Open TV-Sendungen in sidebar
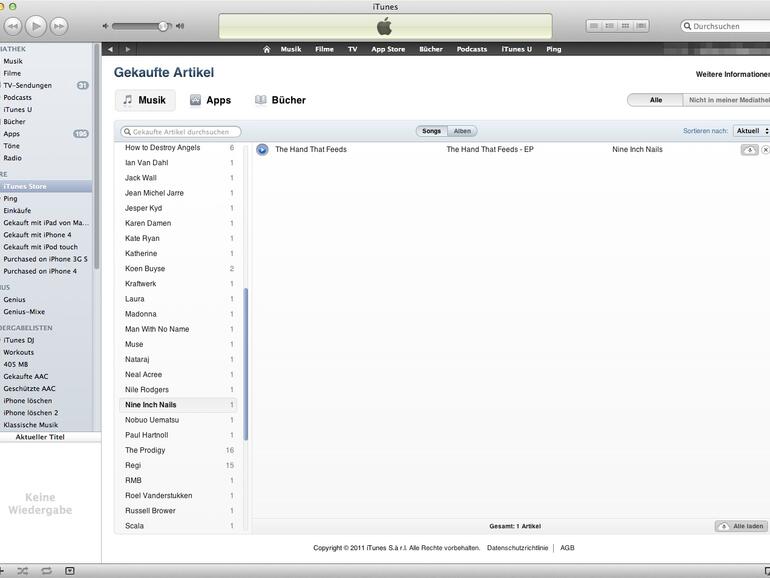The image size is (770, 578). [x=46, y=85]
